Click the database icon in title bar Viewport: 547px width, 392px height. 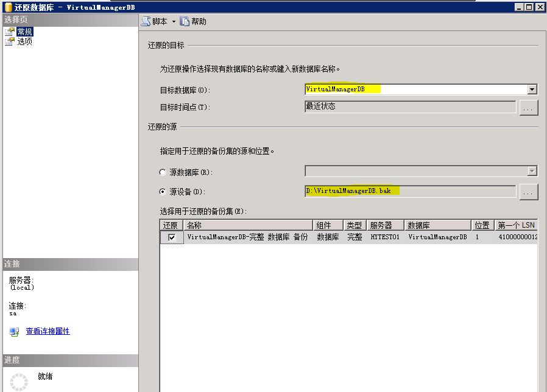point(7,7)
